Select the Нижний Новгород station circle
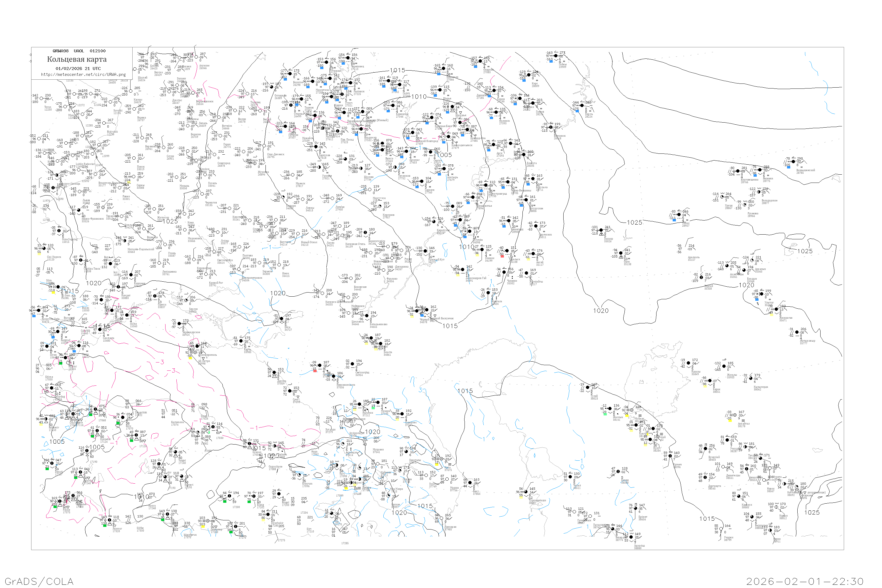The image size is (882, 588). (x=412, y=133)
